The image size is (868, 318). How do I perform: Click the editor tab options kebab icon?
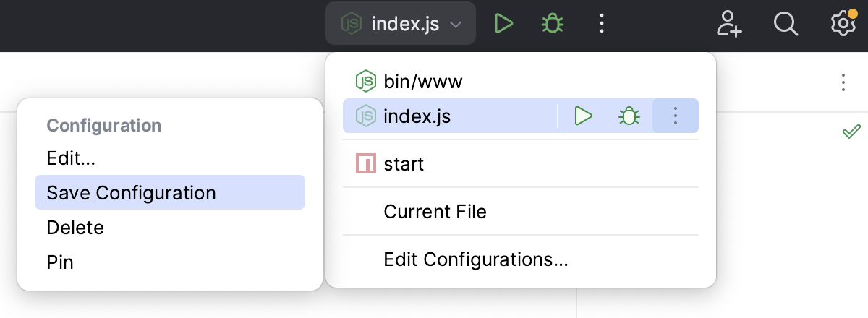point(843,82)
